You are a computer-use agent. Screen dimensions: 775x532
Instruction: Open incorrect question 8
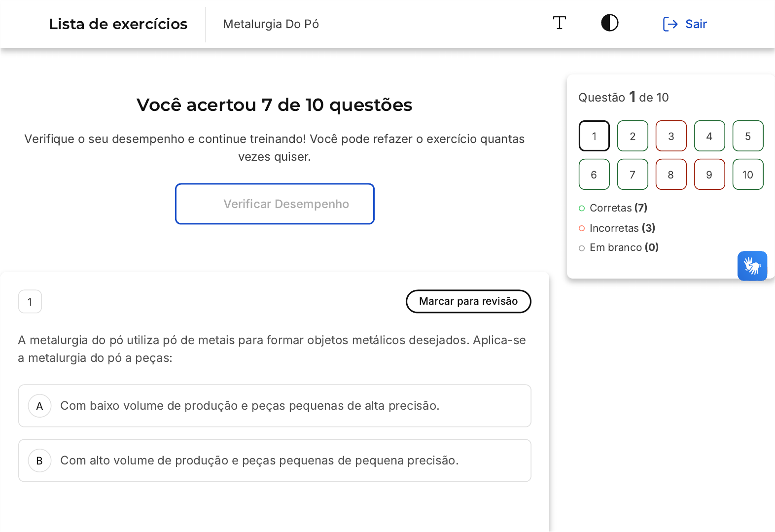point(670,175)
